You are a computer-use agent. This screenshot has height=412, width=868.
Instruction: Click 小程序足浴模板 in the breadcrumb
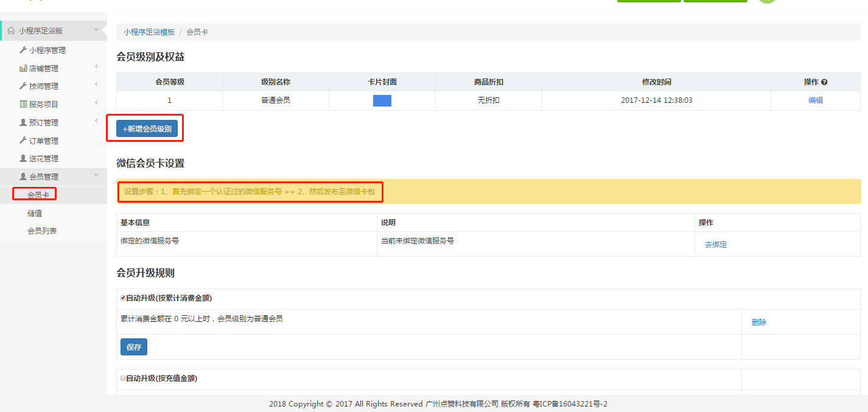pyautogui.click(x=149, y=32)
